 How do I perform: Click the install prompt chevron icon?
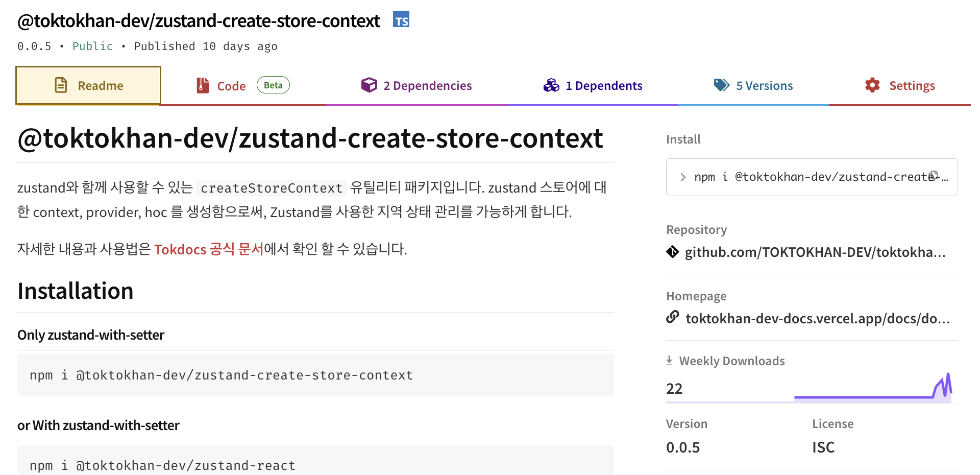point(683,177)
